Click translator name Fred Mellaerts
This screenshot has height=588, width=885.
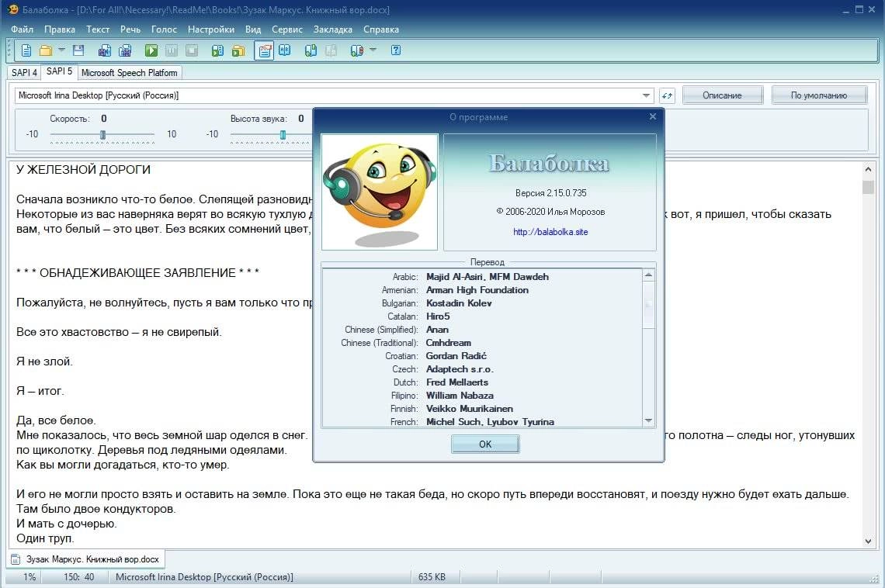coord(457,382)
